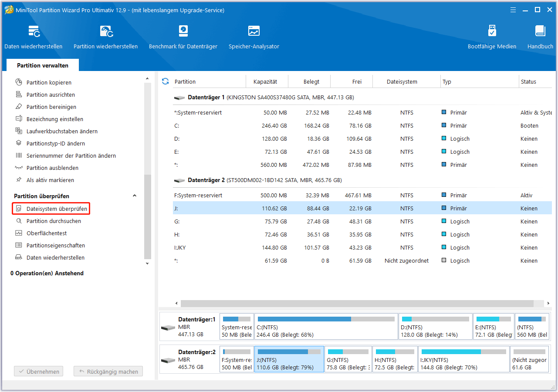This screenshot has height=392, width=558.
Task: Collapse the Partition überprüfen section
Action: (x=135, y=196)
